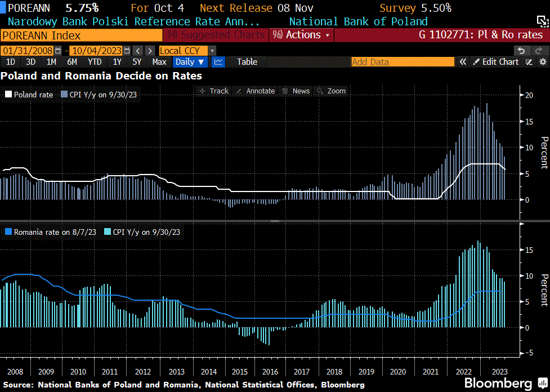Image resolution: width=550 pixels, height=392 pixels.
Task: Select the YTD range tab
Action: [95, 62]
